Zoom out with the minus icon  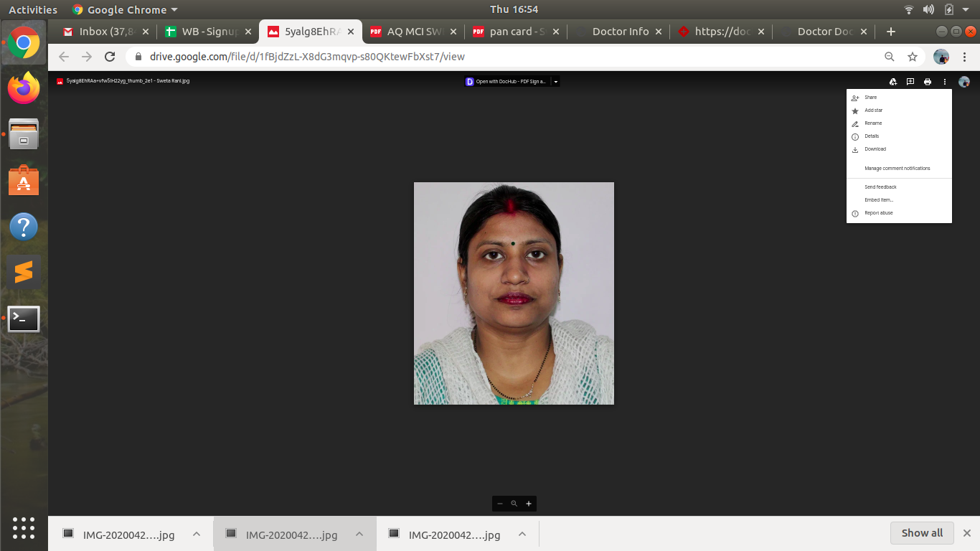[500, 504]
